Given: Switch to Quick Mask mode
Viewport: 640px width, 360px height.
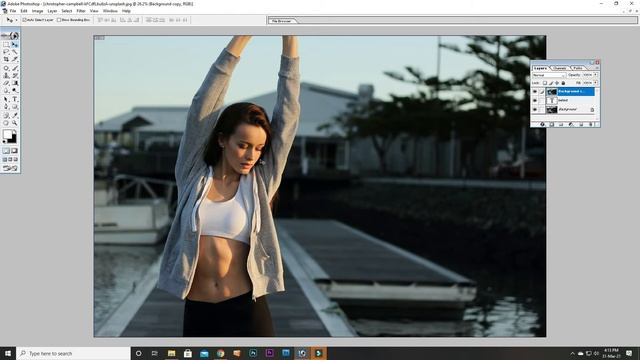Looking at the screenshot, I should [x=15, y=151].
